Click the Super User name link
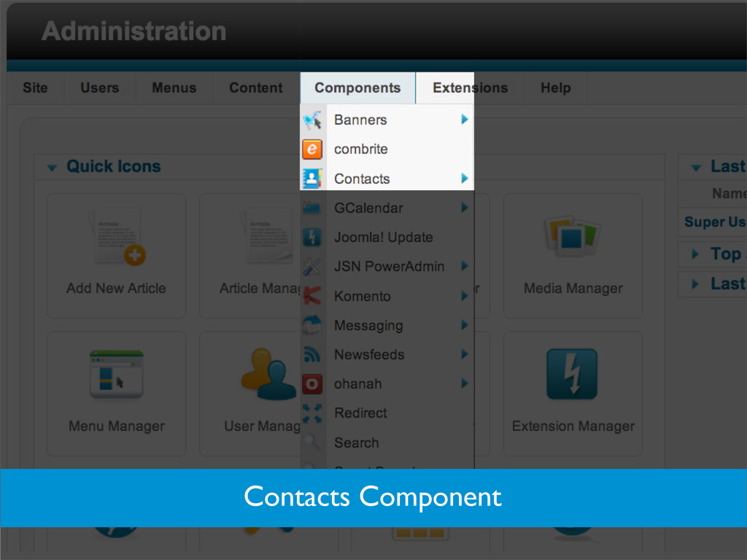Screen dimensions: 747x560 point(715,222)
